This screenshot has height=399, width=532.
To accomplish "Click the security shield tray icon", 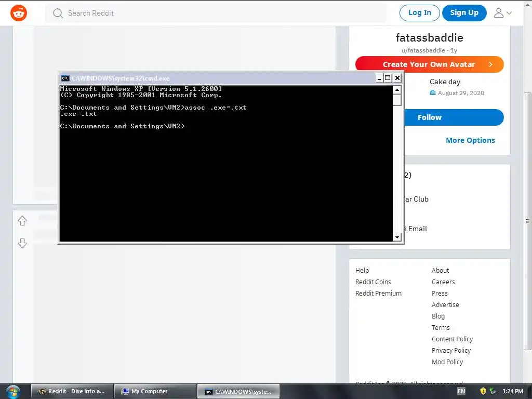I will click(483, 392).
